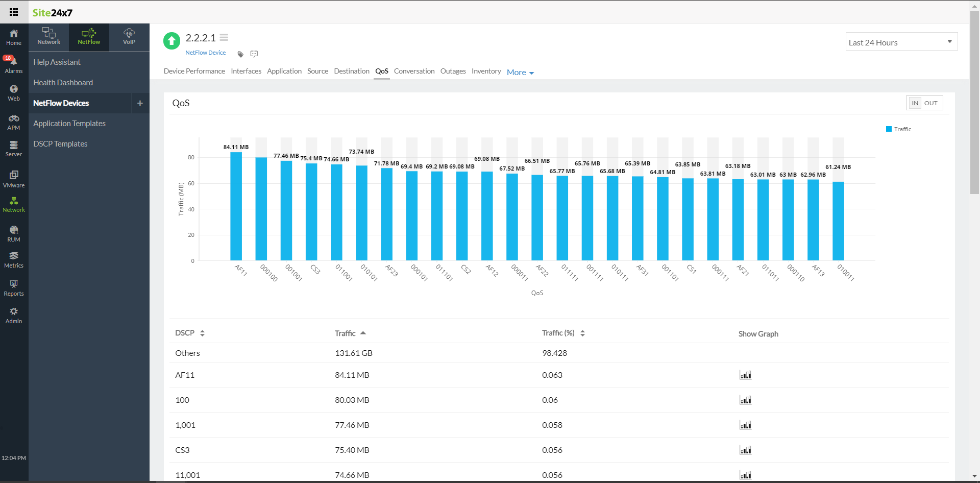Toggle the Traffic legend series

[898, 129]
